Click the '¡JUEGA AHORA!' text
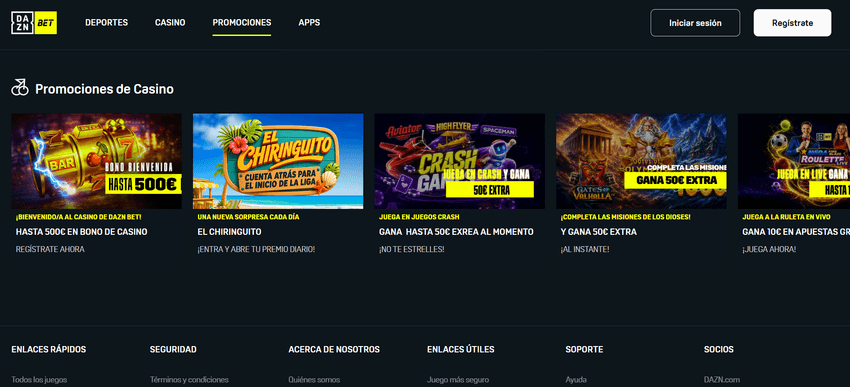This screenshot has width=850, height=387. (769, 249)
